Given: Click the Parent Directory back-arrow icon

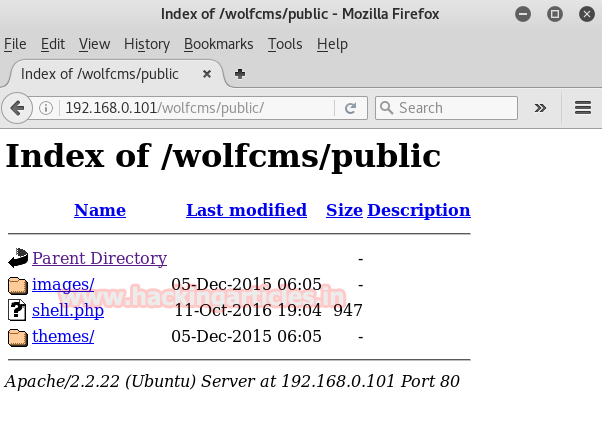Looking at the screenshot, I should click(18, 258).
